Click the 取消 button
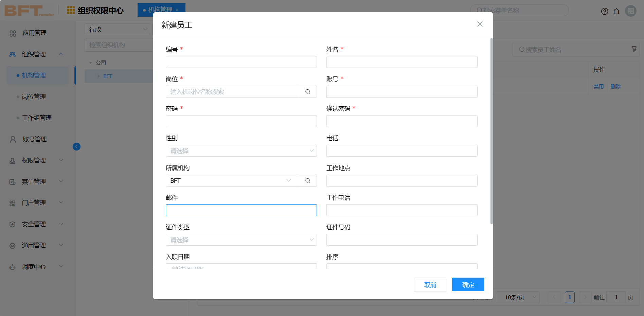This screenshot has width=644, height=316. click(430, 285)
